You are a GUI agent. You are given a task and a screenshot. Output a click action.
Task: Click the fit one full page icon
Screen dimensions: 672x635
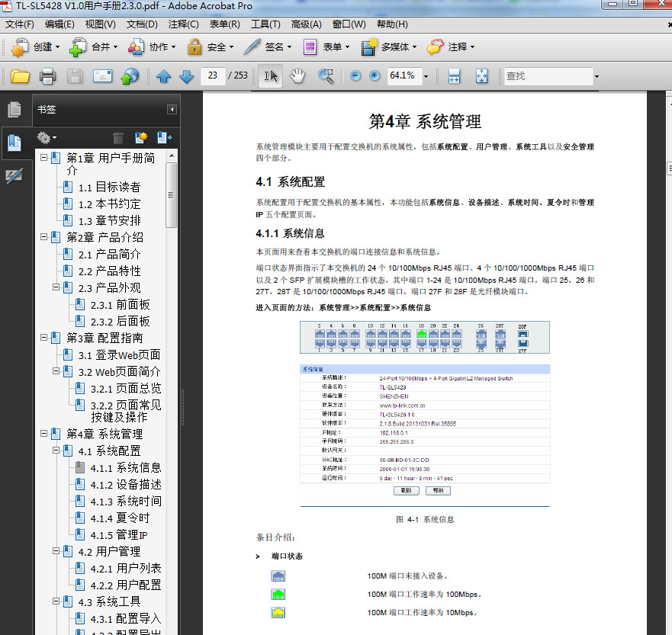point(482,76)
